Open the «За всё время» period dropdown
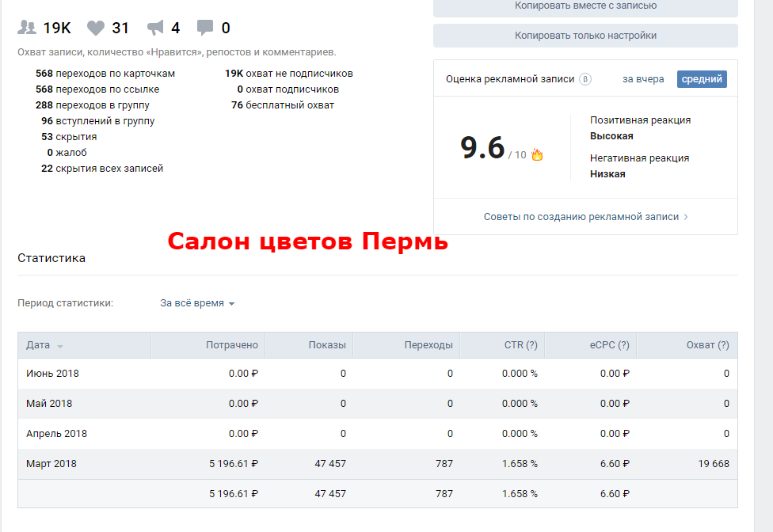This screenshot has height=532, width=773. tap(197, 303)
